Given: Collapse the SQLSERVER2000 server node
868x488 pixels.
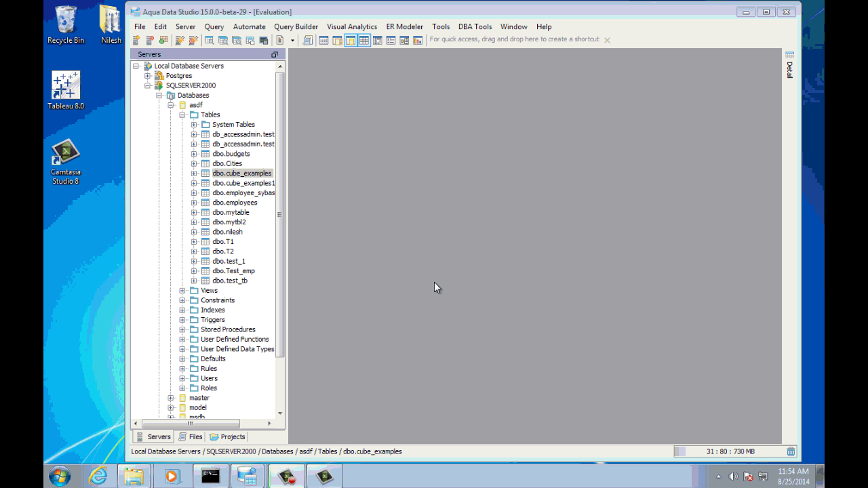Looking at the screenshot, I should pos(147,85).
